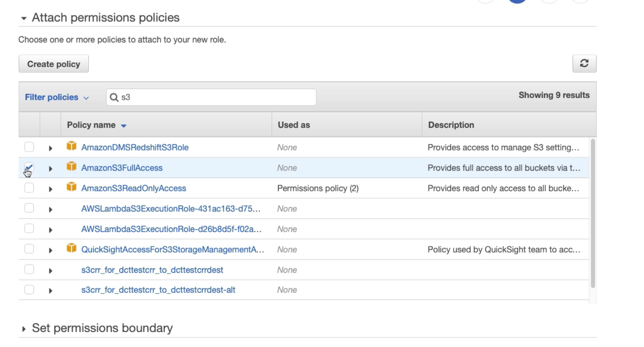Click the search magnifier icon
The width and height of the screenshot is (644, 347).
(114, 97)
